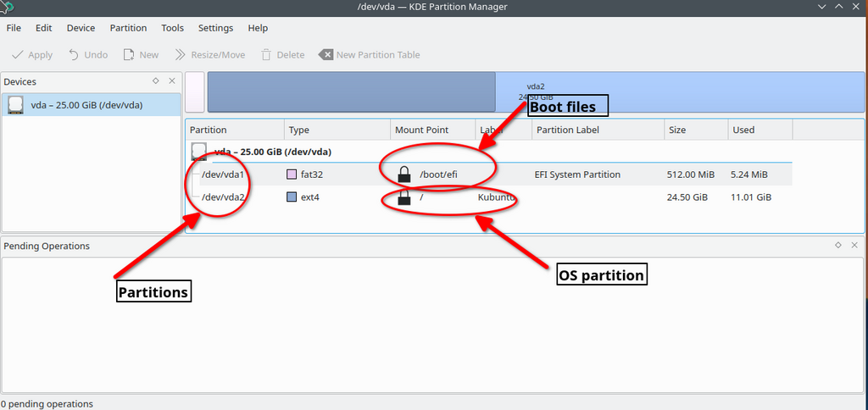Float the Pending Operations panel
868x410 pixels.
(x=837, y=245)
